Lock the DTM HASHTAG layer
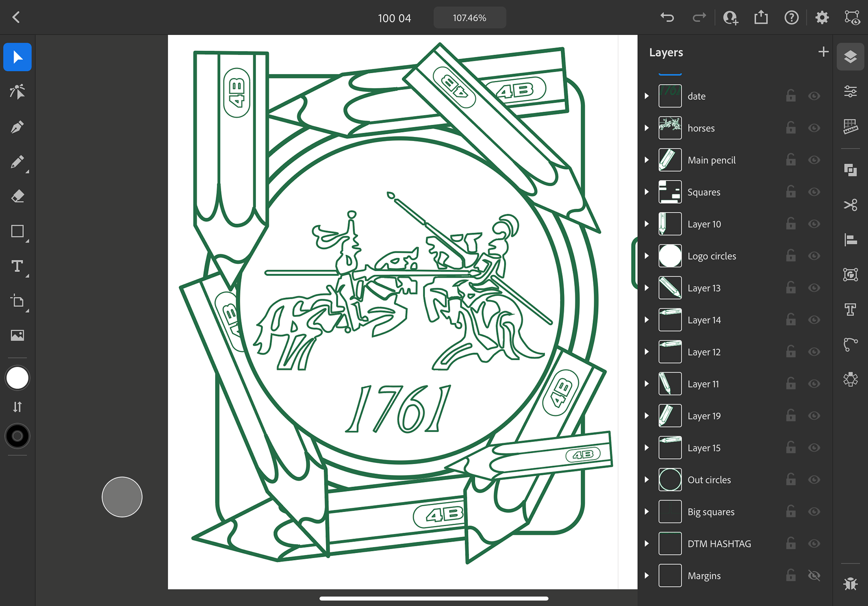 (x=791, y=543)
